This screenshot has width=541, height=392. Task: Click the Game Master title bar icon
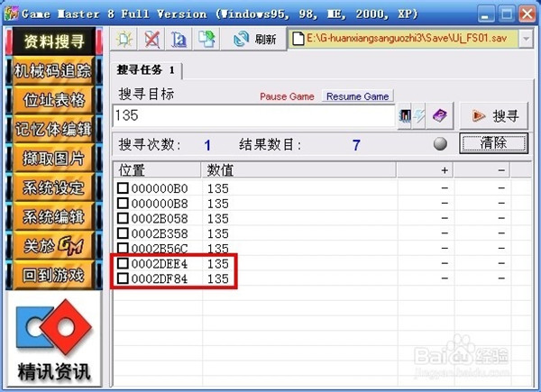point(11,14)
